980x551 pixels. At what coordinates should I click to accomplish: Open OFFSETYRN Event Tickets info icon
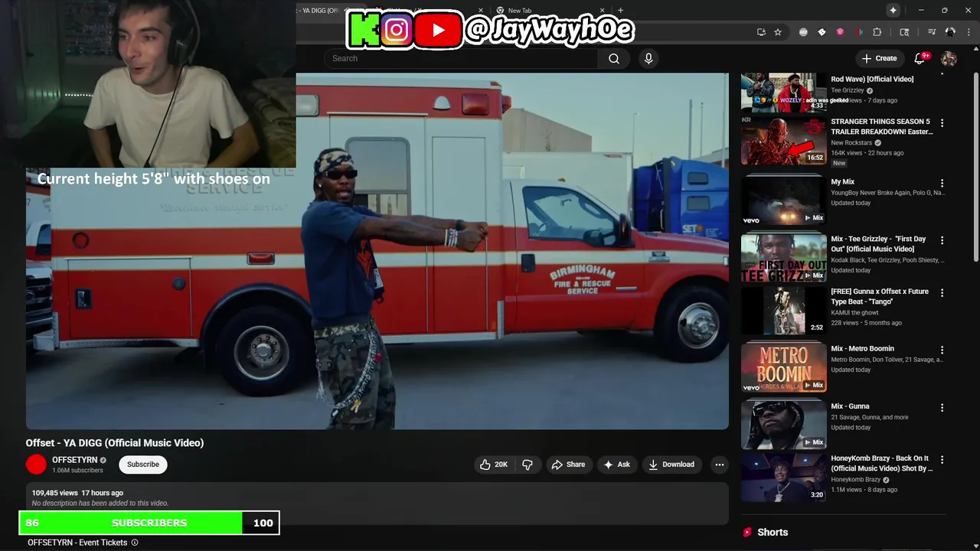pyautogui.click(x=135, y=543)
